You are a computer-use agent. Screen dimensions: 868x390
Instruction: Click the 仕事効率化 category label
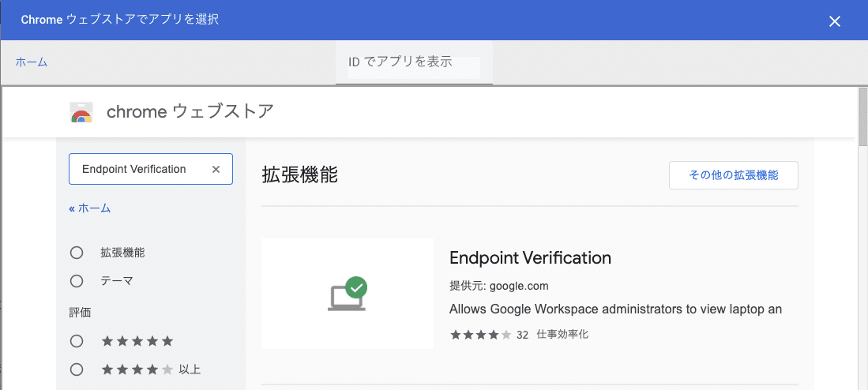point(562,335)
